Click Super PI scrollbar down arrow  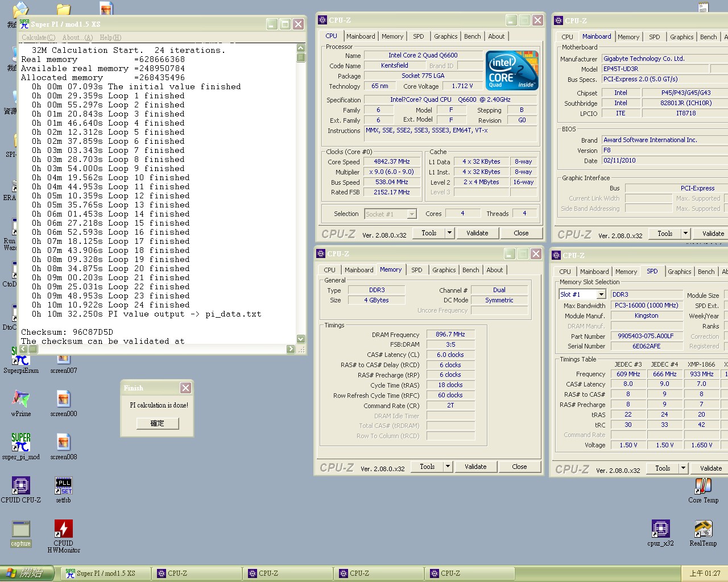(301, 339)
